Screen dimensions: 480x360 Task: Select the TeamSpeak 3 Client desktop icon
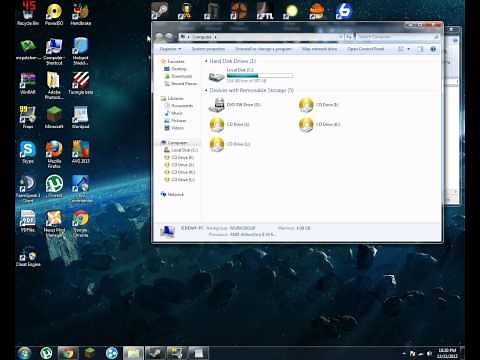point(28,189)
